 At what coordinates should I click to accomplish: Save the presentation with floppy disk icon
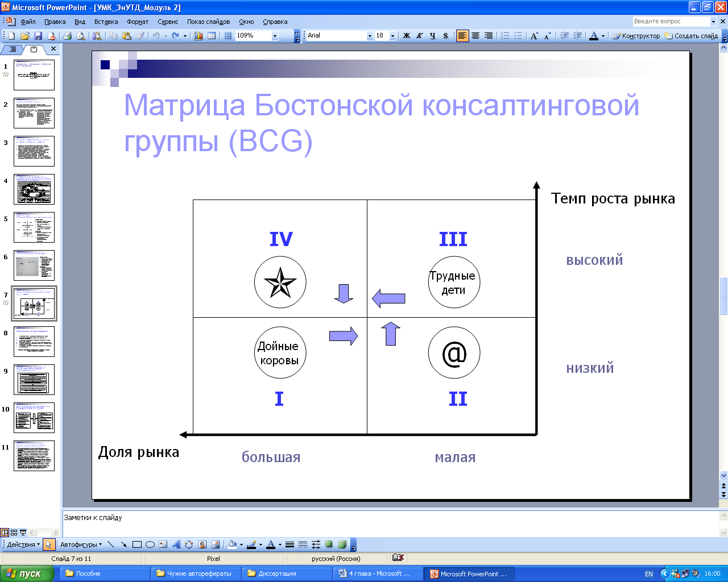[38, 36]
